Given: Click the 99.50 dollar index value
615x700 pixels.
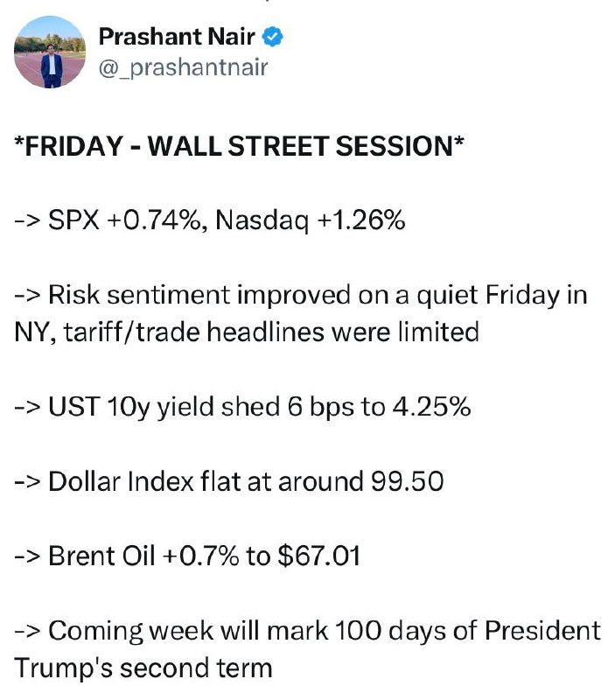Looking at the screenshot, I should point(408,482).
